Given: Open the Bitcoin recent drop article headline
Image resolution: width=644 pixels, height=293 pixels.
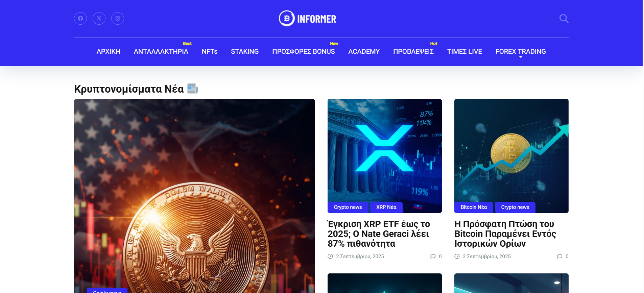Looking at the screenshot, I should [505, 234].
